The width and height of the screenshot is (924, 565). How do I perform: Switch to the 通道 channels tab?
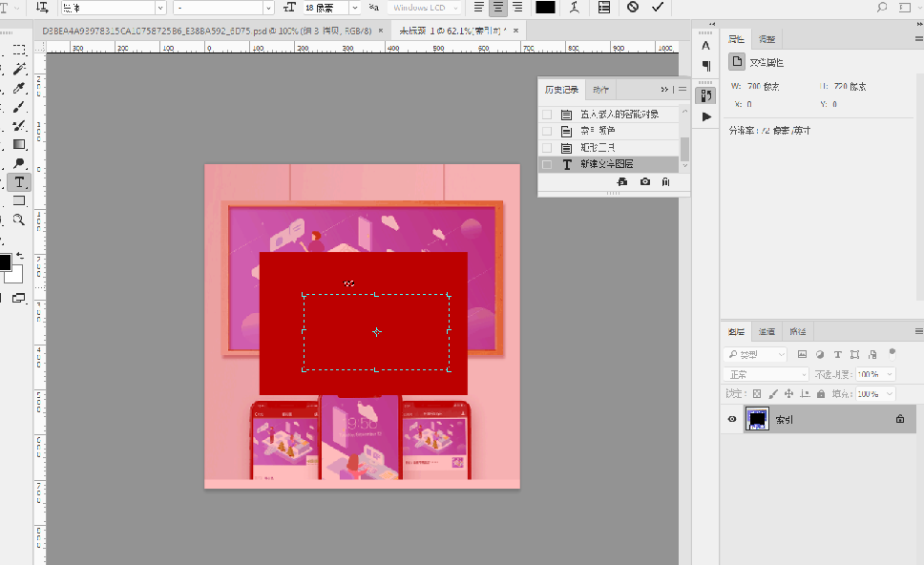(766, 332)
